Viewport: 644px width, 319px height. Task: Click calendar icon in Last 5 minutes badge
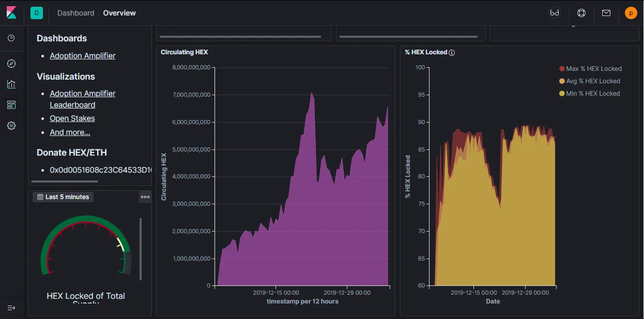tap(40, 197)
